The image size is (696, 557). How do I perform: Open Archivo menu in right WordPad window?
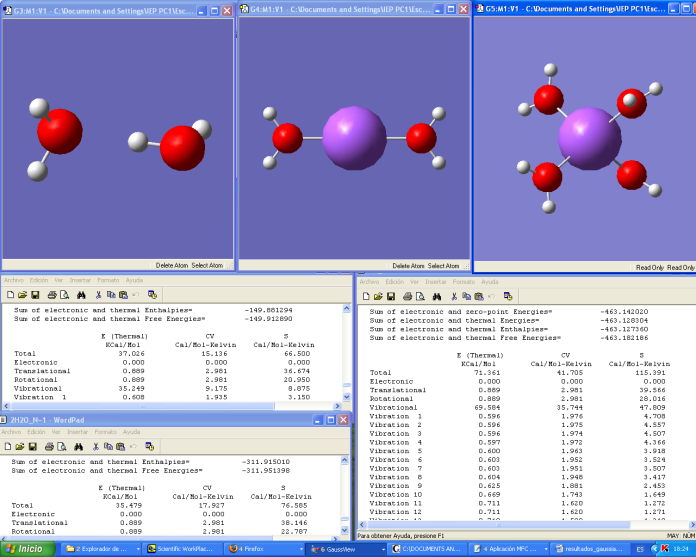(370, 282)
